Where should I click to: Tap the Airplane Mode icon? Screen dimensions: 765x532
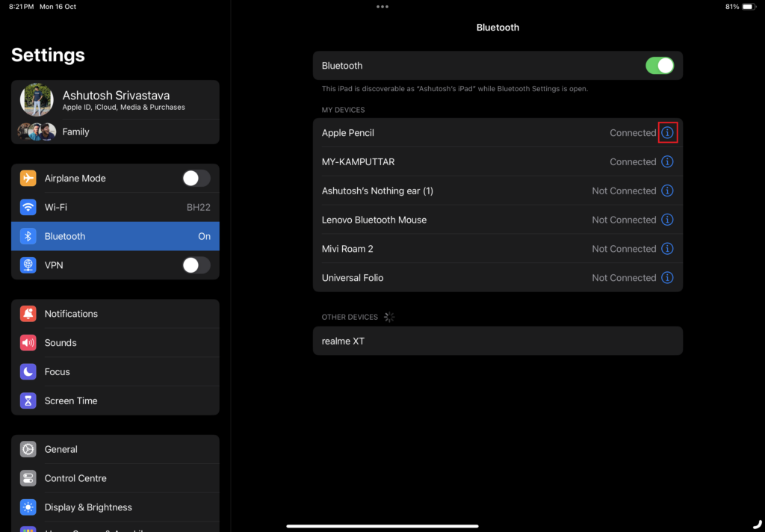[28, 178]
